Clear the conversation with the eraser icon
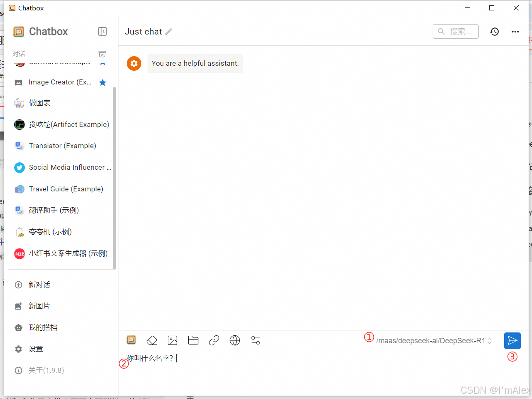Viewport: 532px width, 399px height. pos(152,340)
